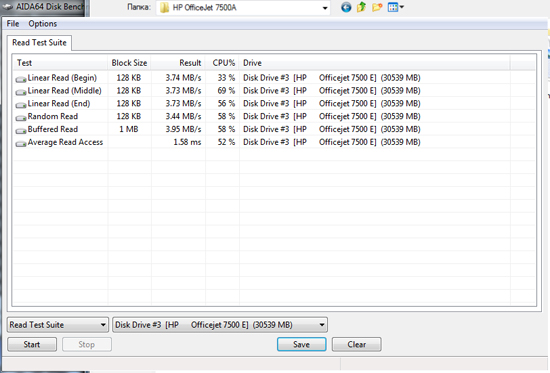Click the up one level folder icon
The height and width of the screenshot is (373, 550).
pyautogui.click(x=361, y=7)
